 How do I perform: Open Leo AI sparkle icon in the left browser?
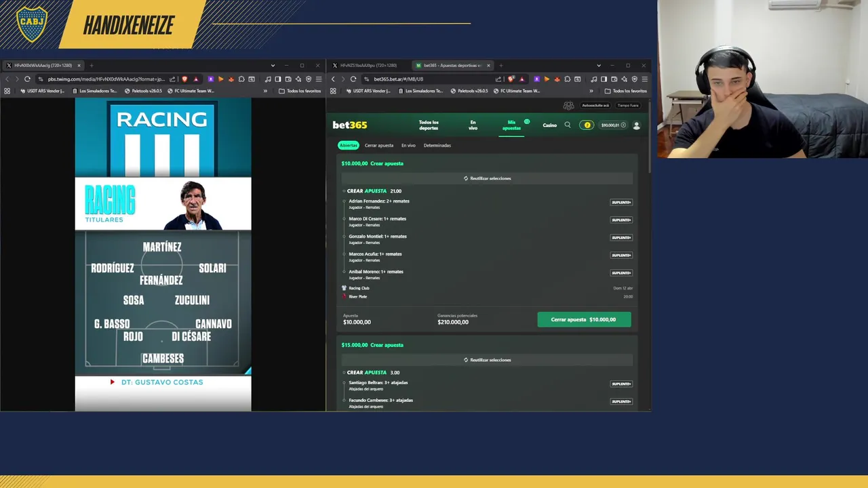point(298,79)
